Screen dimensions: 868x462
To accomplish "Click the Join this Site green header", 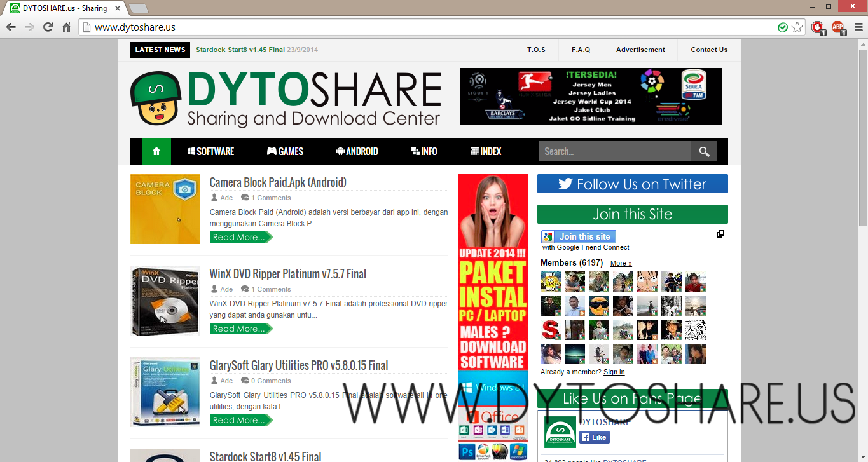I will click(633, 214).
